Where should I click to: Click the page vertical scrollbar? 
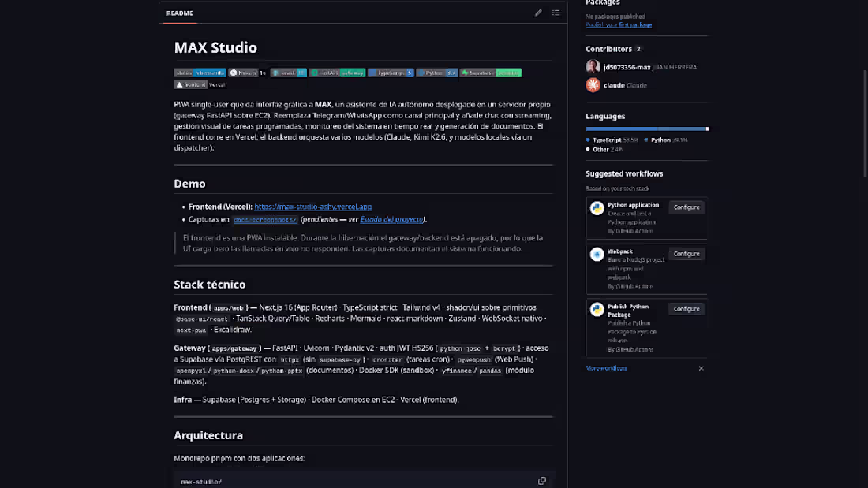pyautogui.click(x=865, y=124)
